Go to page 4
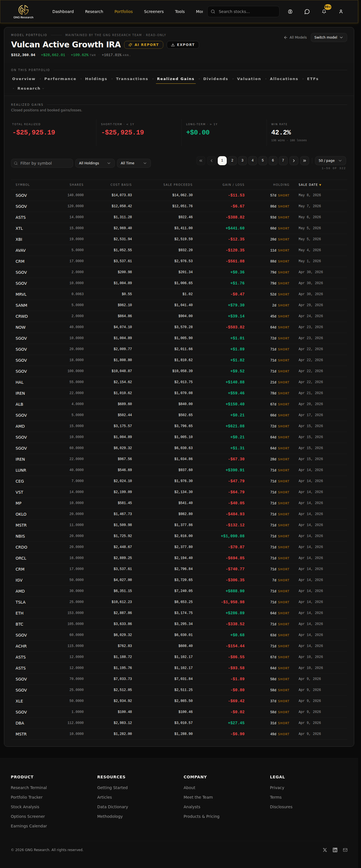361x868 pixels. click(x=252, y=161)
